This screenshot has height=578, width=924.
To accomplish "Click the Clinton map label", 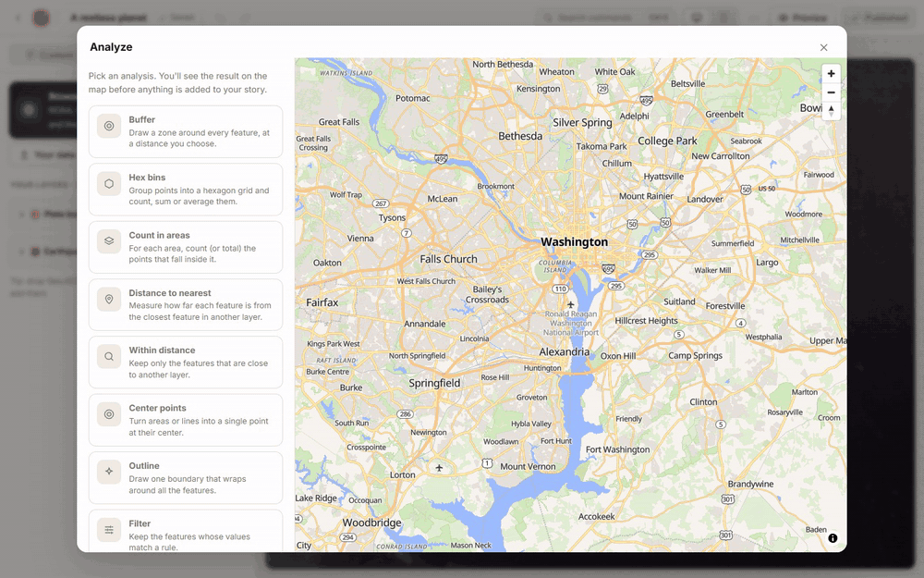I will (703, 402).
